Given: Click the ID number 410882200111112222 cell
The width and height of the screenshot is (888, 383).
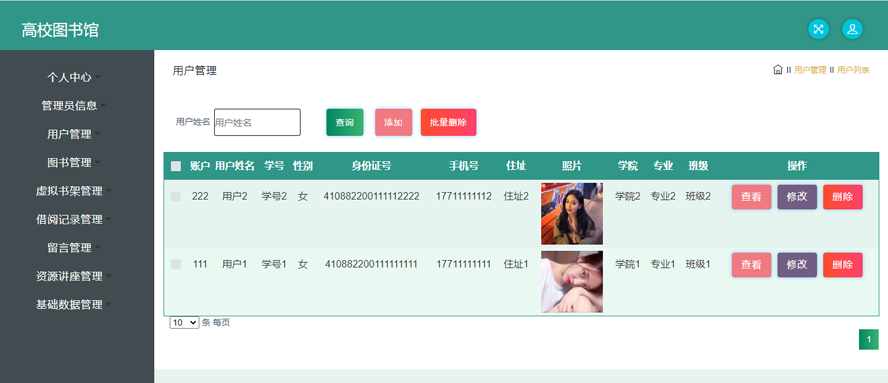Looking at the screenshot, I should point(372,196).
